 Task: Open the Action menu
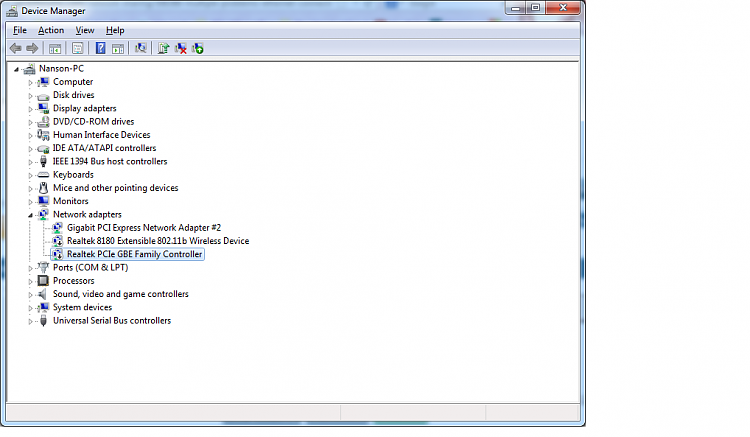pyautogui.click(x=51, y=30)
